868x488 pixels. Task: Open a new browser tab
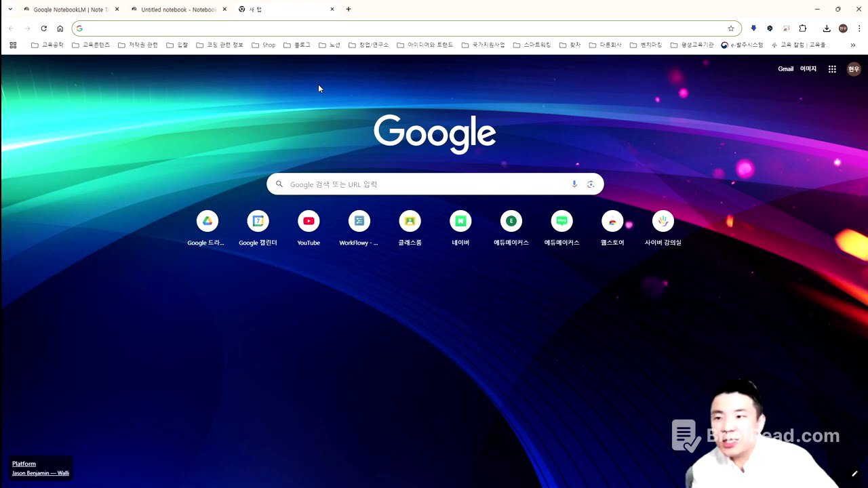pyautogui.click(x=349, y=9)
